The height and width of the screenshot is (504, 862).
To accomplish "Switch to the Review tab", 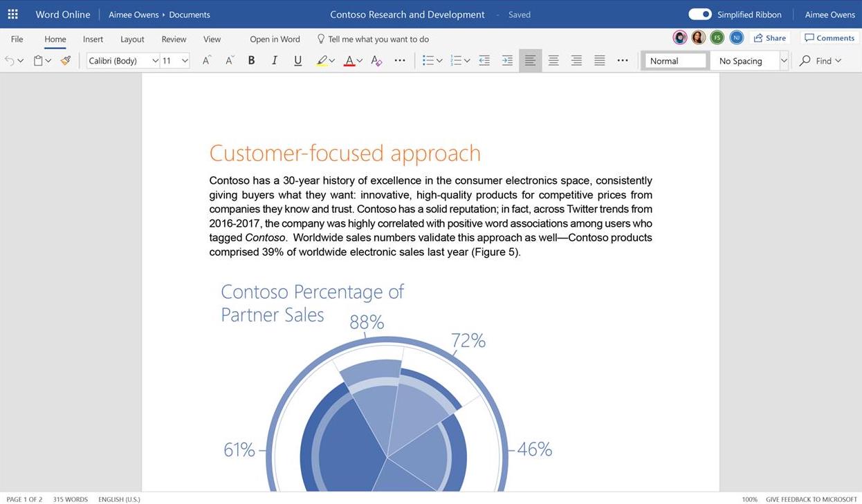I will pos(174,39).
